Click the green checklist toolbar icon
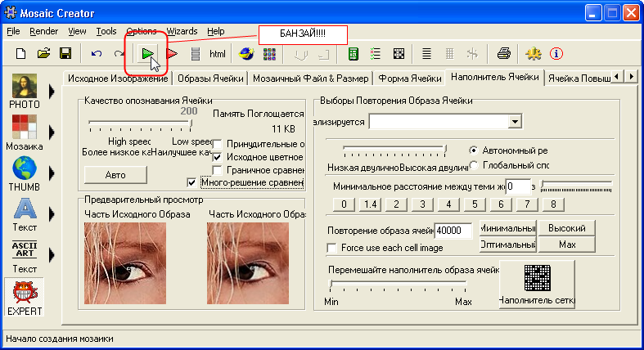Viewport: 644px width, 350px height. point(376,54)
